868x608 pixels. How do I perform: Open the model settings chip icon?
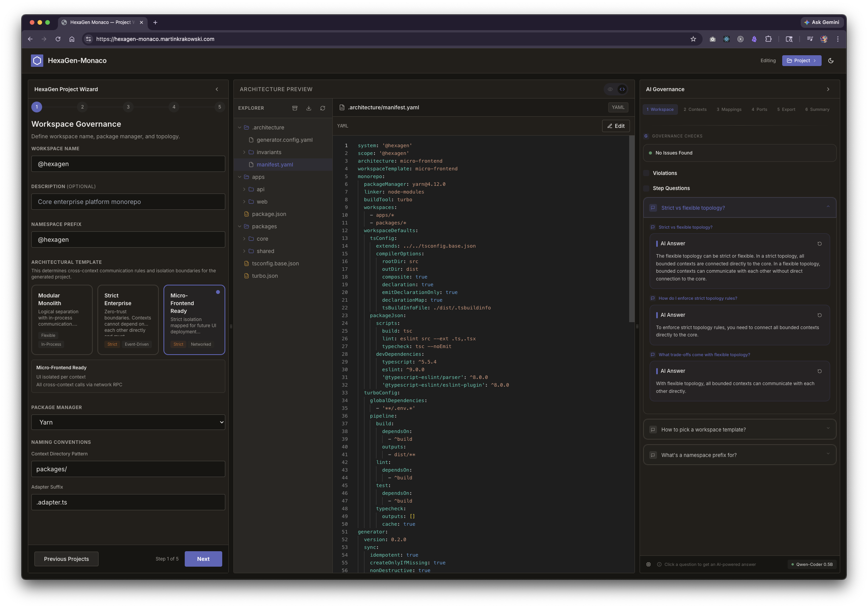(x=648, y=564)
